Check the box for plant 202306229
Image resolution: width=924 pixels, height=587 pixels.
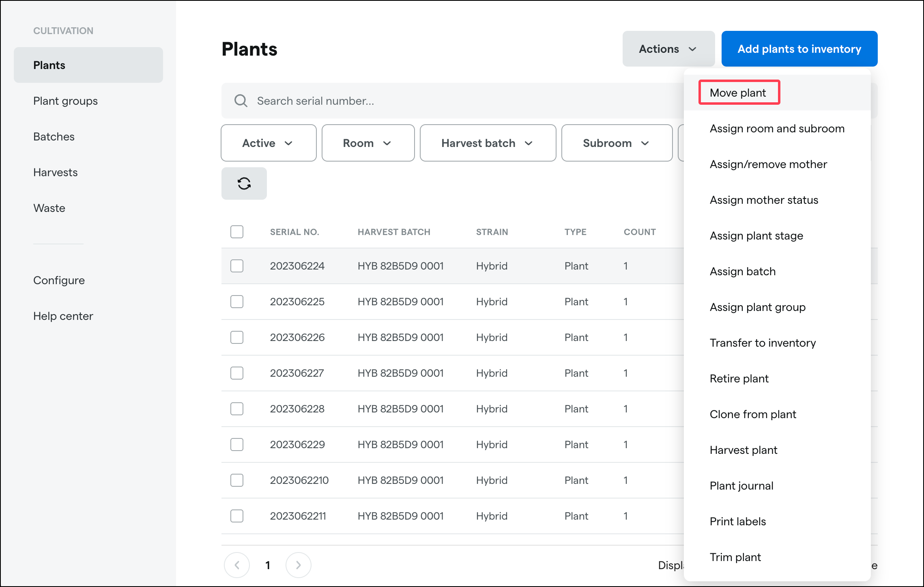[x=237, y=445]
